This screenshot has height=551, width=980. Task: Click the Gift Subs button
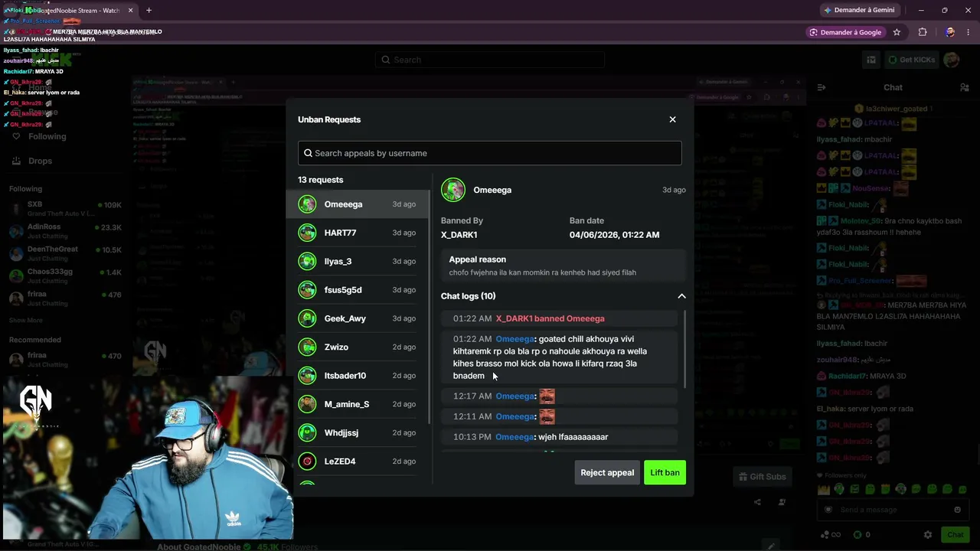[762, 477]
